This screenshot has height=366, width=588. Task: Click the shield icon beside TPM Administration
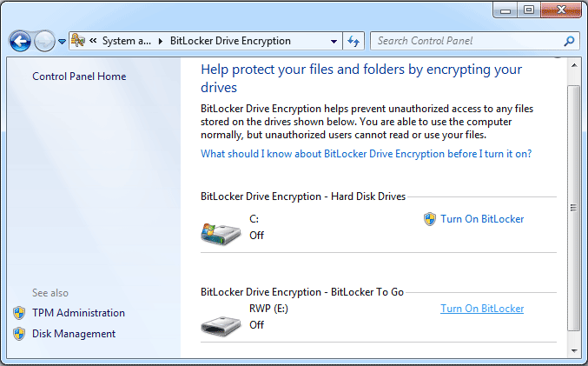coord(19,313)
